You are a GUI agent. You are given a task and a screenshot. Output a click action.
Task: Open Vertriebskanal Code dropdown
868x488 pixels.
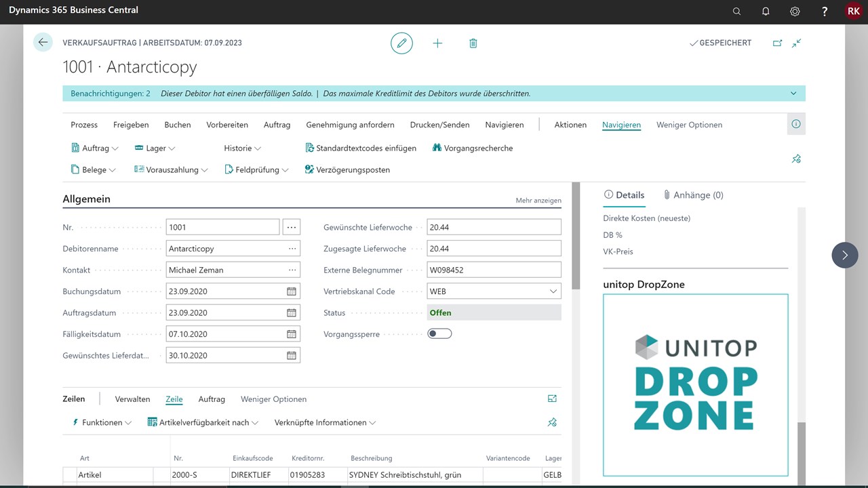click(x=553, y=291)
